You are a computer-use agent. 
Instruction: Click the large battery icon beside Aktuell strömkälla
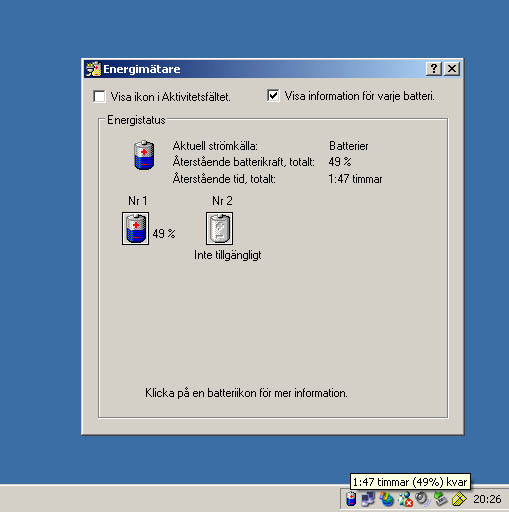[x=144, y=155]
